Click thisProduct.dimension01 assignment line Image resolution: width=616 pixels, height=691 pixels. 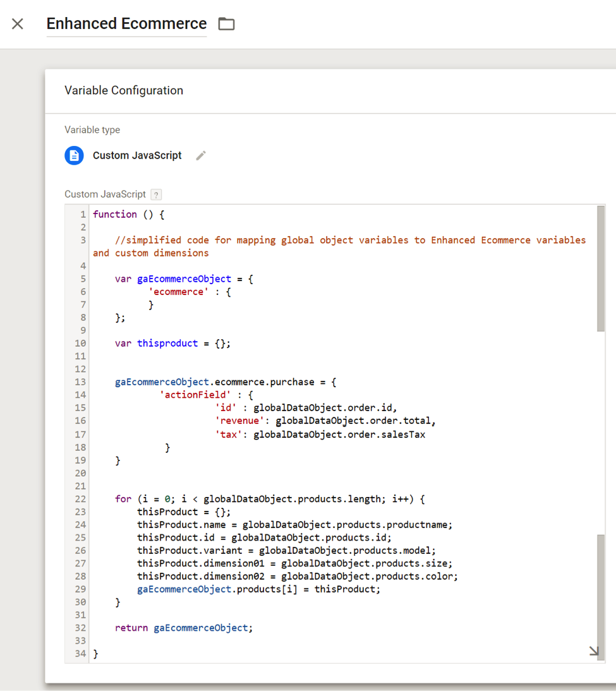point(295,563)
